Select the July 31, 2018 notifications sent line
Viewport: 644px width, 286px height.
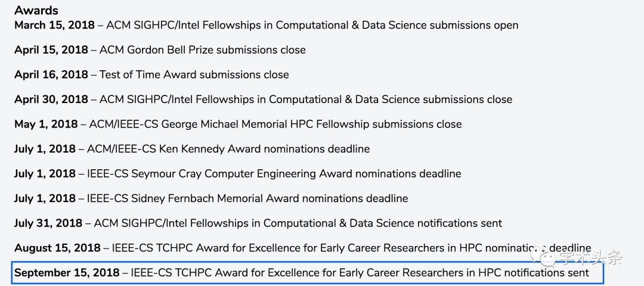pyautogui.click(x=258, y=223)
